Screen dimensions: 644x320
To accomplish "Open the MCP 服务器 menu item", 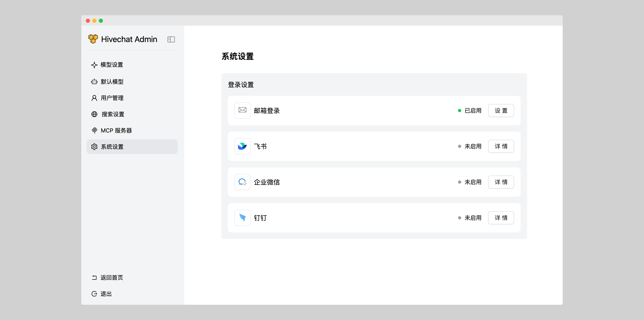I will tap(116, 130).
